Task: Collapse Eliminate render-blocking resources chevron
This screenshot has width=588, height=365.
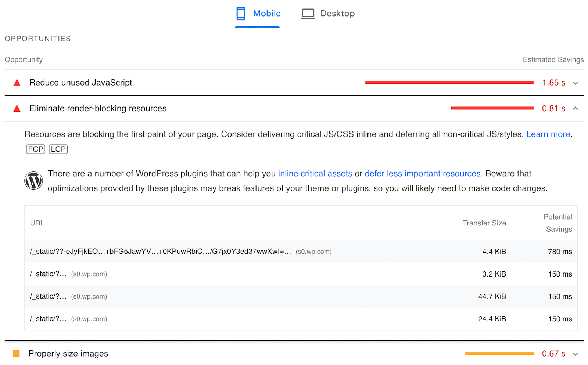Action: [x=576, y=108]
